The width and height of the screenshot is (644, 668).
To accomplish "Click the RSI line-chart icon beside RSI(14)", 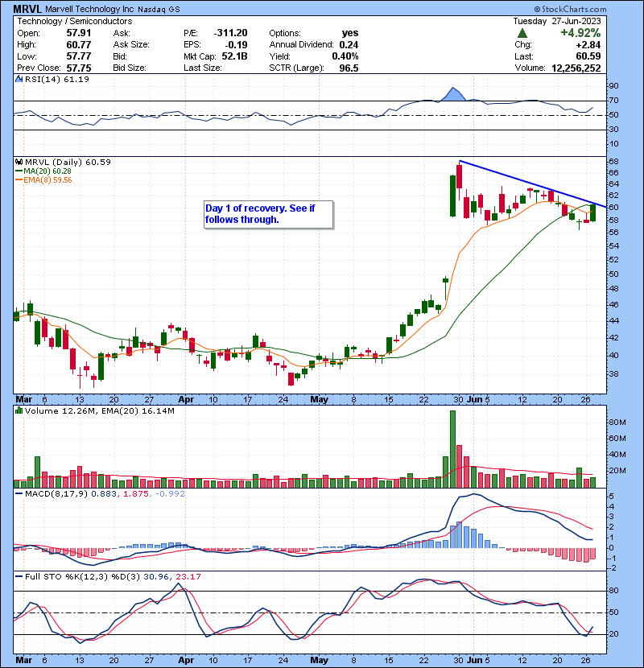I will [19, 79].
